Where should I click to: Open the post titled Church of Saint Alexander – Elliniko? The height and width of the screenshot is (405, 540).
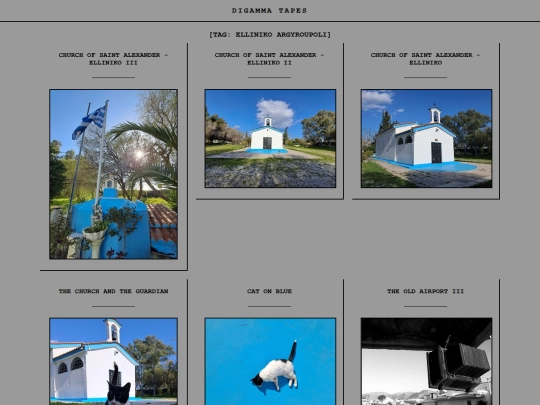[425, 59]
